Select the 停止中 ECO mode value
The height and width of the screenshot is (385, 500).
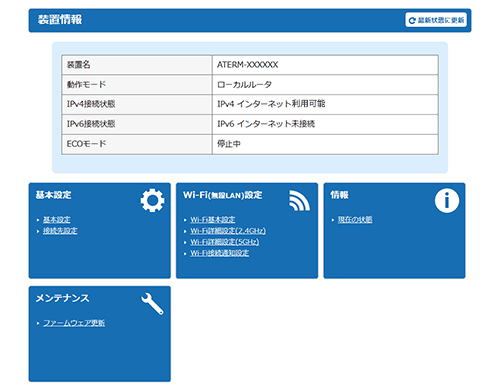tap(229, 144)
